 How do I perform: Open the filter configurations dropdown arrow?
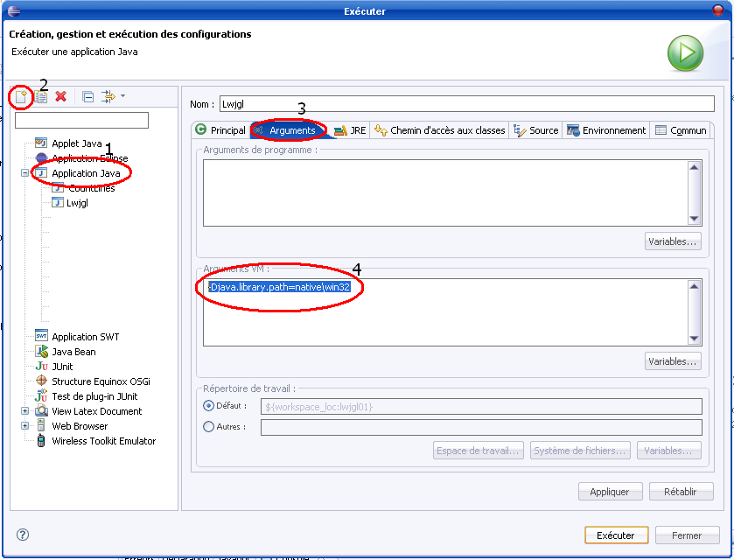pos(122,96)
